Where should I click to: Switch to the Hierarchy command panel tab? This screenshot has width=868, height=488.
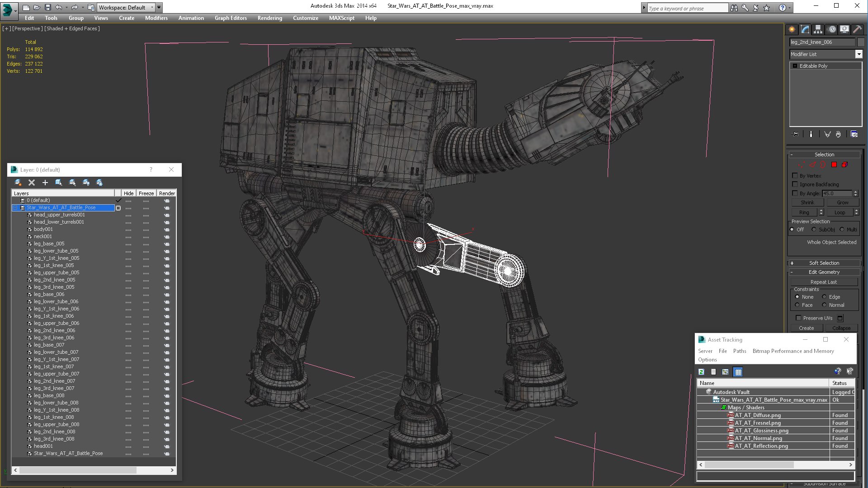point(818,29)
